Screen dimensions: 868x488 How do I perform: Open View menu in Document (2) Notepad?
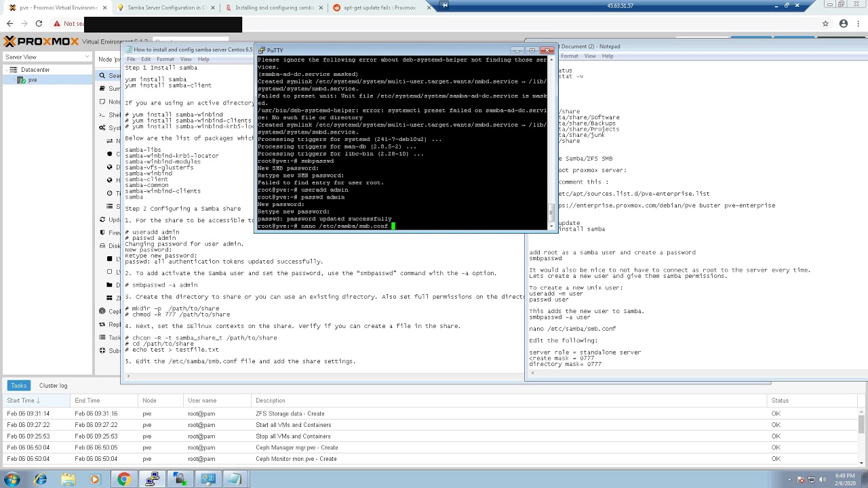pos(590,56)
